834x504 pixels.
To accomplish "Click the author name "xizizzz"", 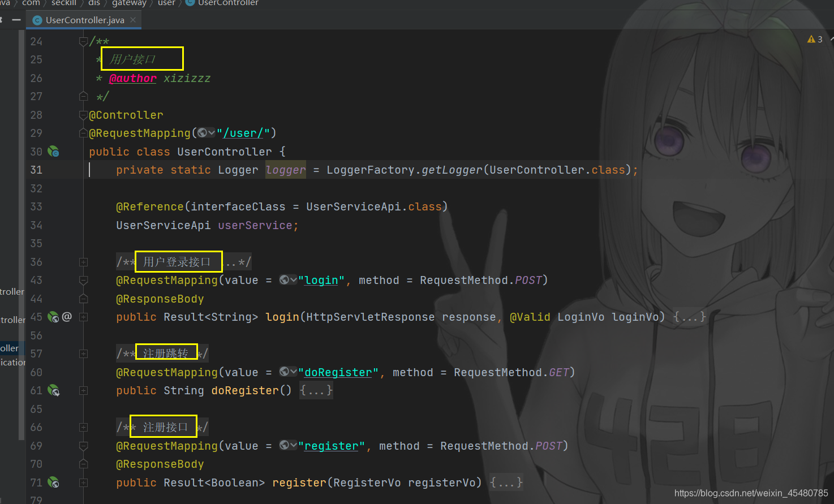I will [187, 78].
